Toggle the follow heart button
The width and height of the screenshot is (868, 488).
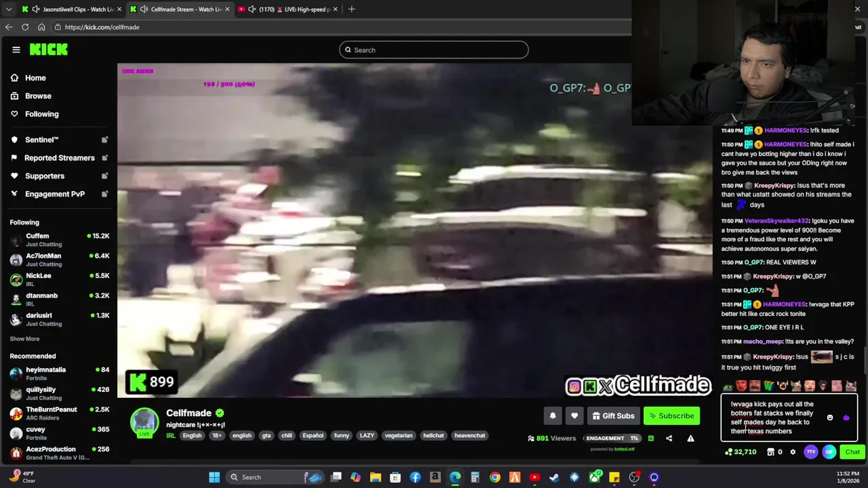[574, 416]
